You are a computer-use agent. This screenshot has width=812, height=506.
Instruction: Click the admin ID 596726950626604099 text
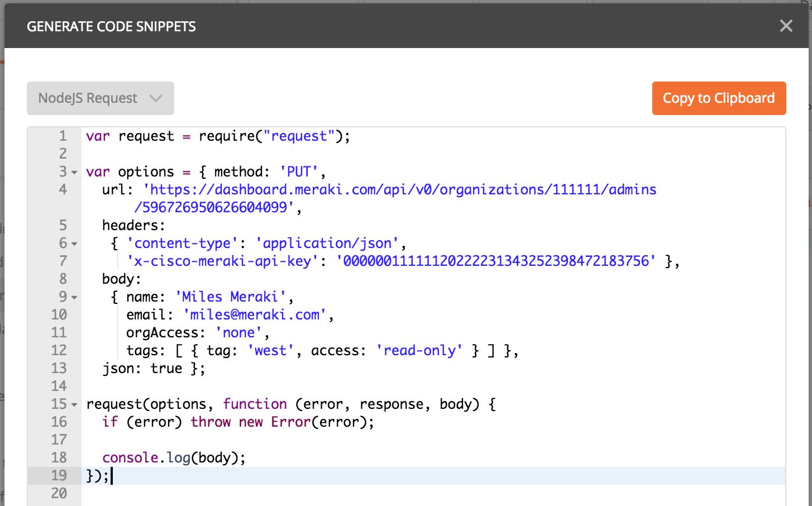[215, 207]
